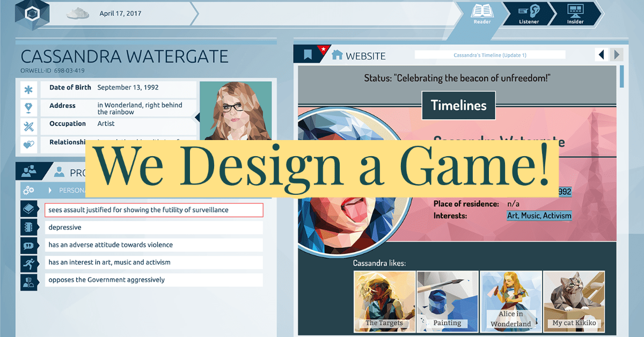644x337 pixels.
Task: Click the Place of residence n/a value
Action: (x=513, y=204)
